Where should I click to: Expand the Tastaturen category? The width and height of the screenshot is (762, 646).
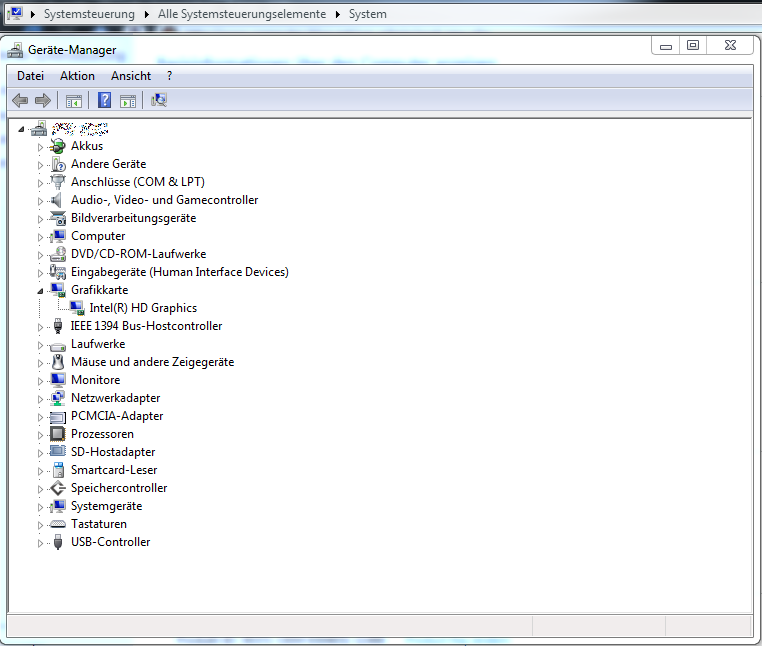(x=41, y=524)
